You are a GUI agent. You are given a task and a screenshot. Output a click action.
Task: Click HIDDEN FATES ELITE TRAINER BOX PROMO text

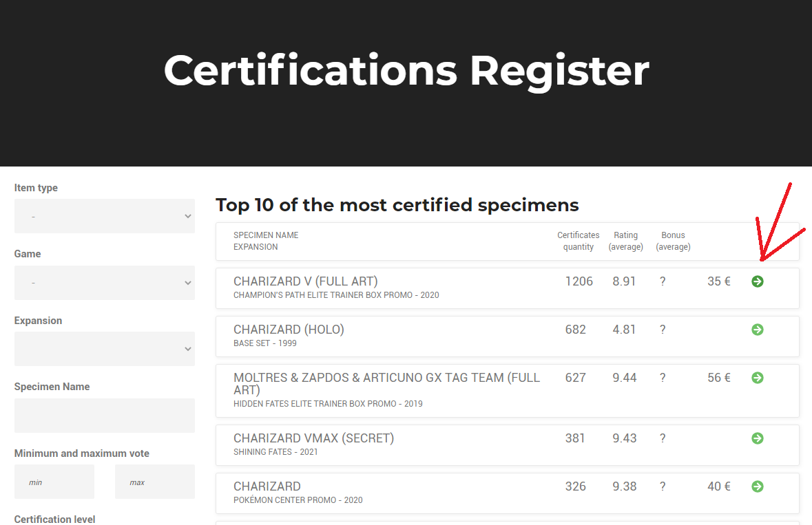[328, 404]
